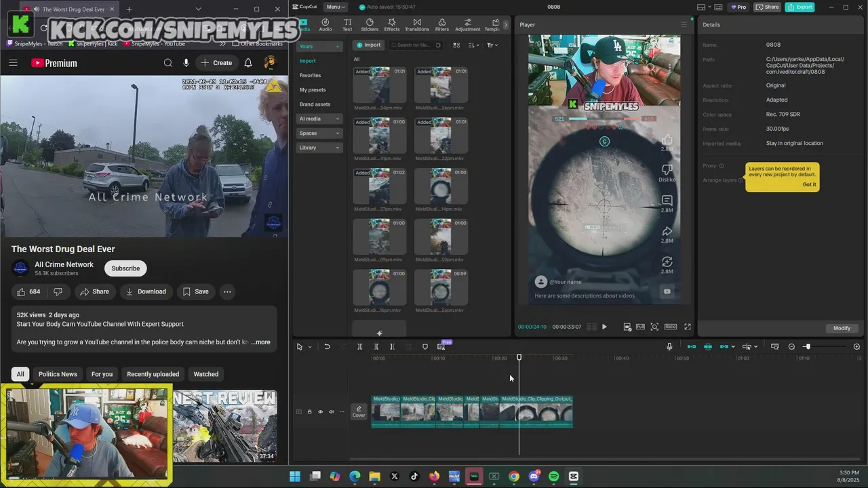Image resolution: width=868 pixels, height=488 pixels.
Task: Open the sort options dropdown in media panel
Action: 474,45
